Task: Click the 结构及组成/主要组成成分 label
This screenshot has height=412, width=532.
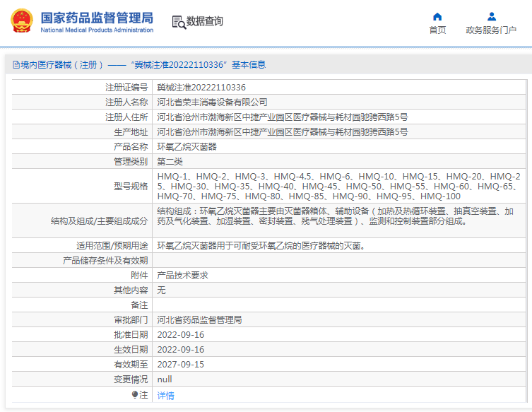Action: pyautogui.click(x=99, y=221)
